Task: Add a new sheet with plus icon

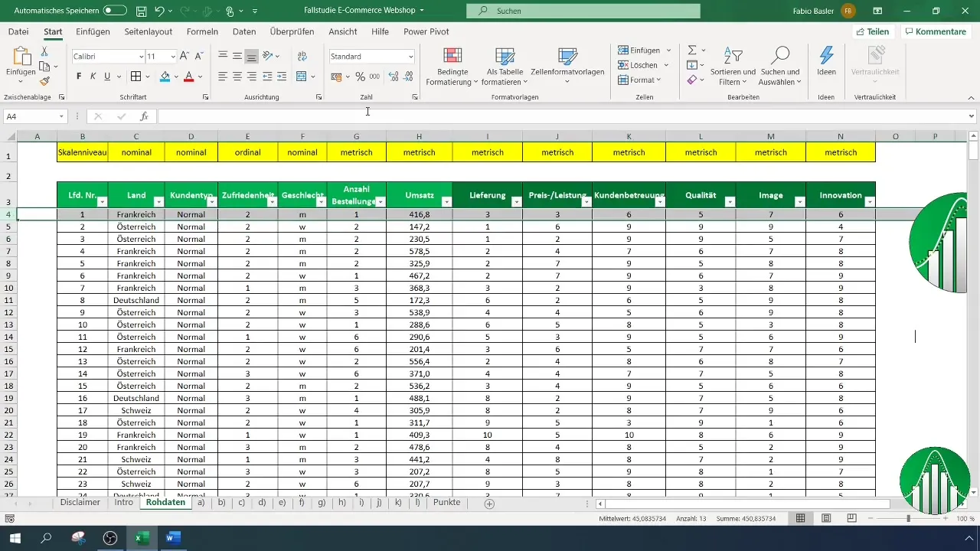Action: click(489, 504)
